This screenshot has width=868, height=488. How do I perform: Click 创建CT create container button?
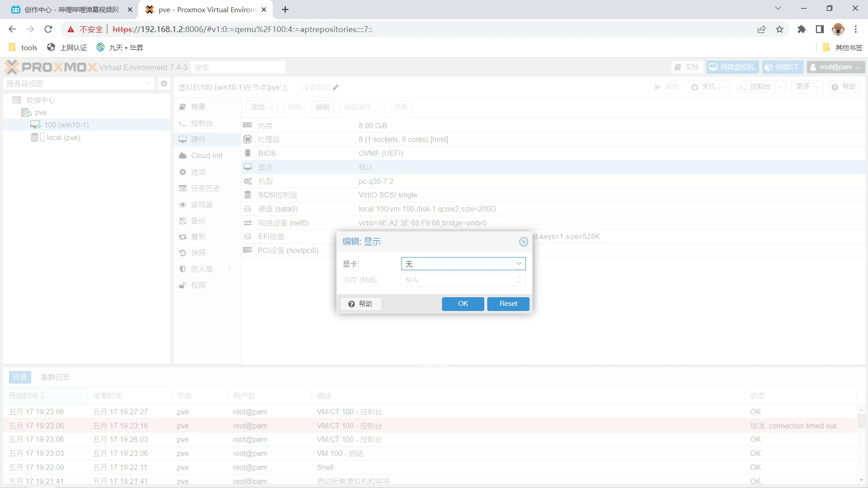pos(783,67)
